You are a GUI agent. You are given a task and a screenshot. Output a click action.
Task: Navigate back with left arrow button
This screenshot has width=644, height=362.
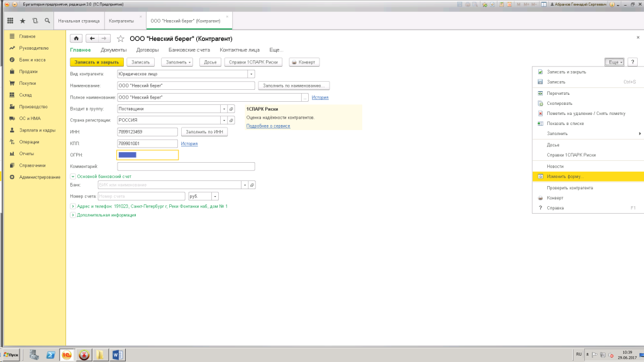coord(92,38)
